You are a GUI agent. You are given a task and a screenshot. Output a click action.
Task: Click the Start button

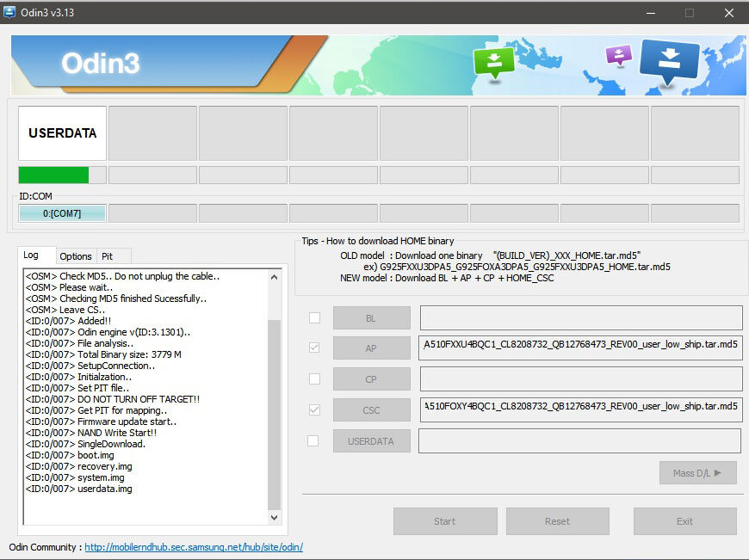[445, 521]
